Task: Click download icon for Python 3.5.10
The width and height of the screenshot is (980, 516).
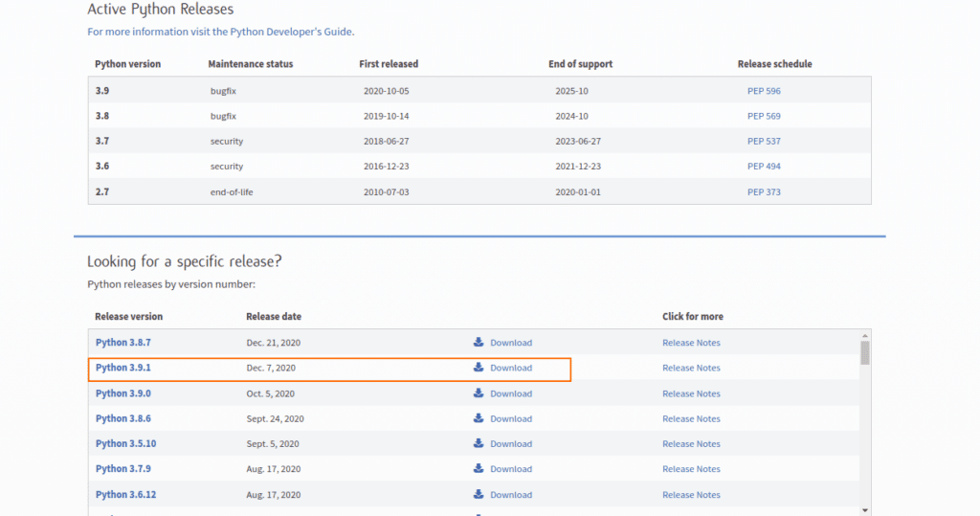Action: click(x=479, y=444)
